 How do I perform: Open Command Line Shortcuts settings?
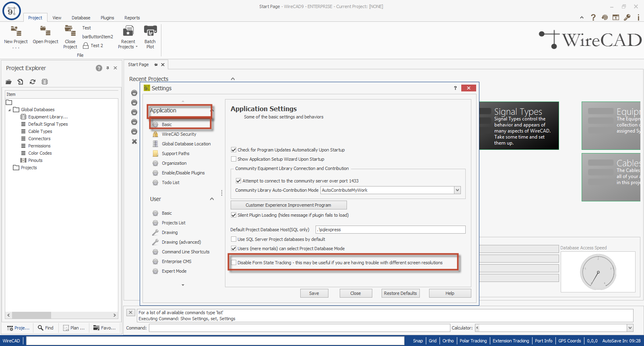click(x=186, y=252)
